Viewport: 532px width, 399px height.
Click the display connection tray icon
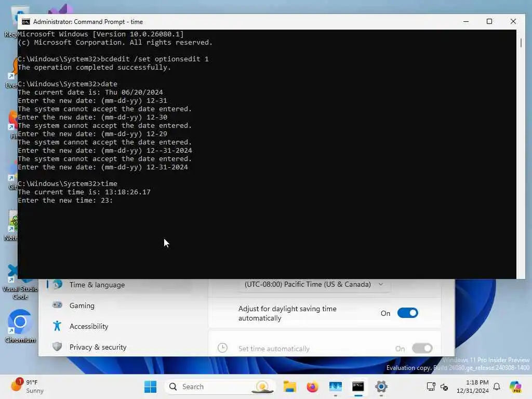tap(431, 387)
